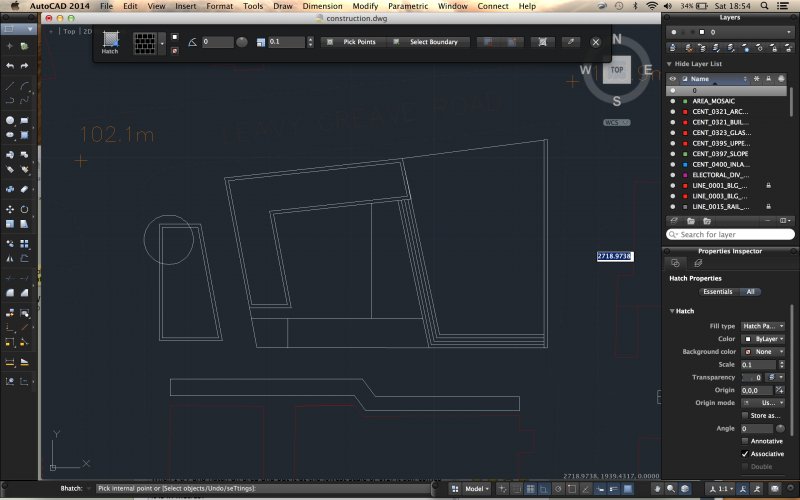Open the 1:1 annotation scale dropdown
This screenshot has height=500, width=800.
point(722,488)
